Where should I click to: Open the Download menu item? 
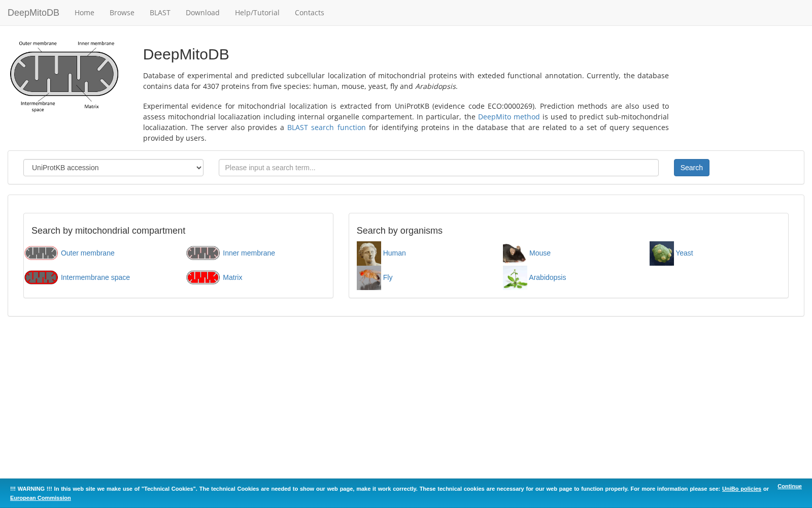[202, 13]
